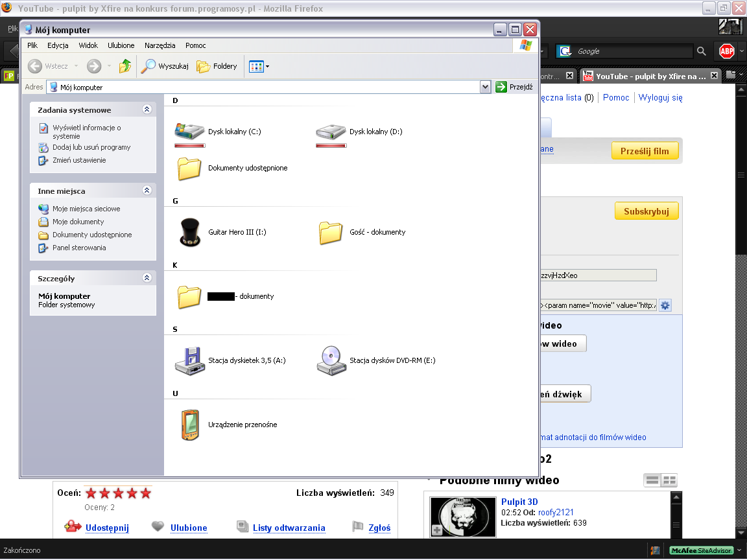The width and height of the screenshot is (747, 560).
Task: Open Stacja dysków DVD-RM (E:)
Action: coord(376,361)
